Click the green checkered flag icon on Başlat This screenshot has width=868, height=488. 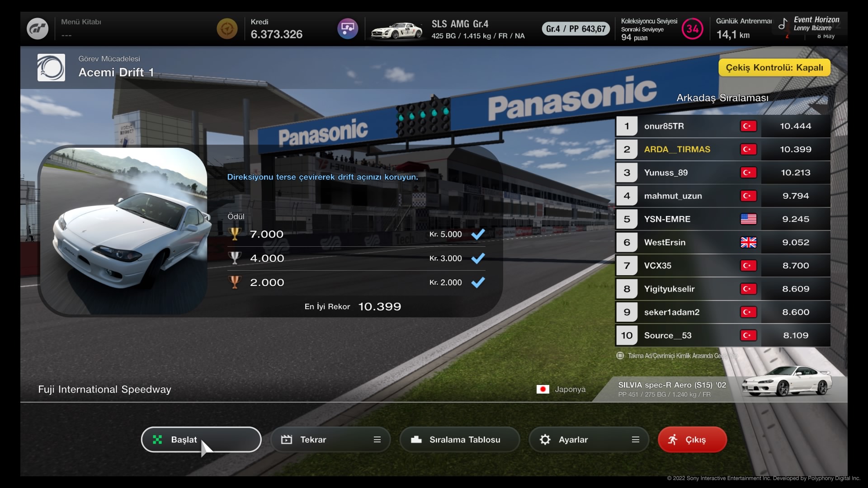pos(157,440)
